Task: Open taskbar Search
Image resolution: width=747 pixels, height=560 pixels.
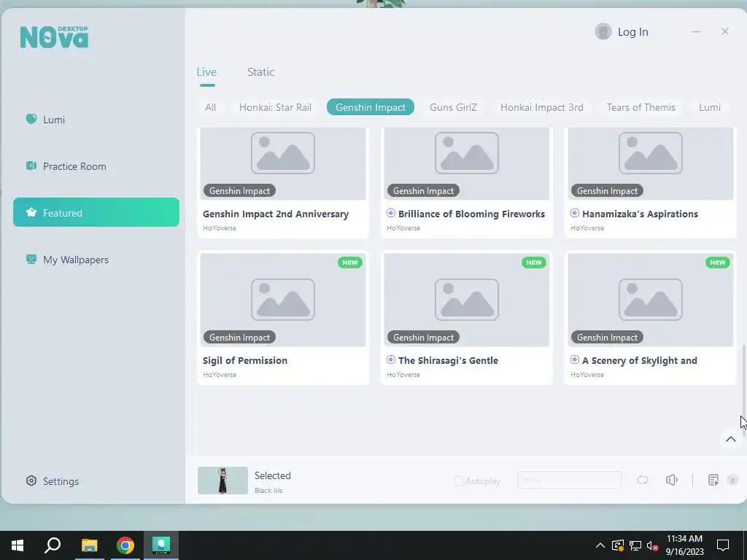Action: (53, 545)
